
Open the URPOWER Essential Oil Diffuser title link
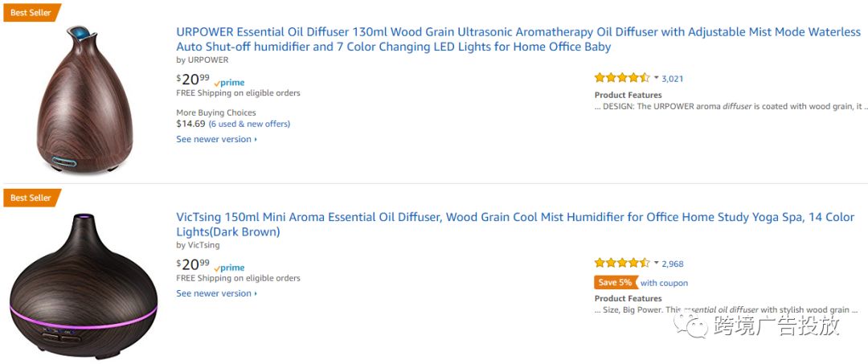coord(518,39)
